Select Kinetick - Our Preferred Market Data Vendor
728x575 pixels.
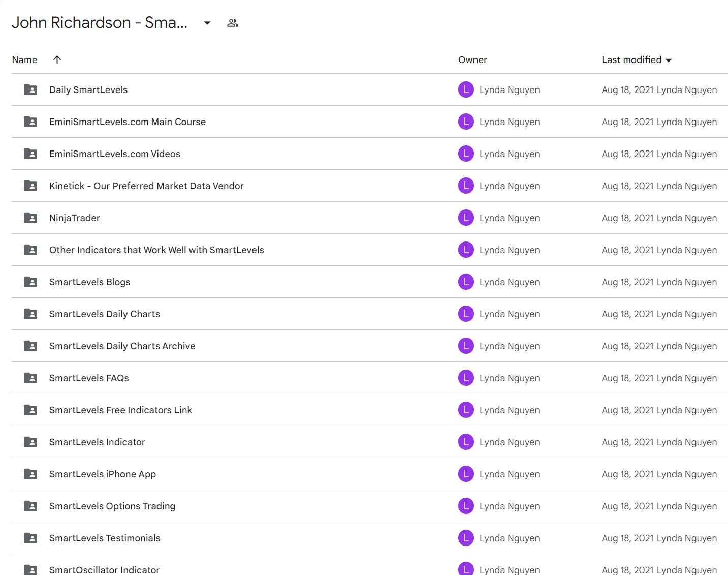[146, 186]
